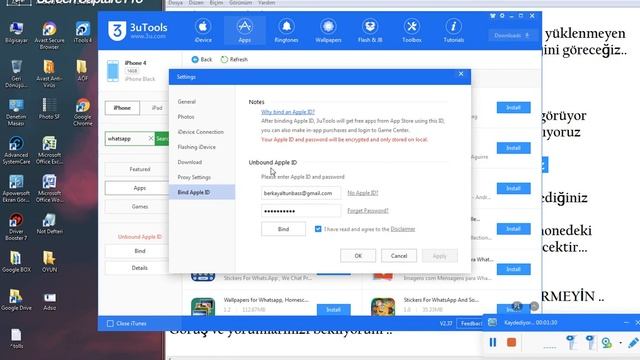The width and height of the screenshot is (640, 360).
Task: Select Download in Settings sidebar
Action: [x=189, y=162]
